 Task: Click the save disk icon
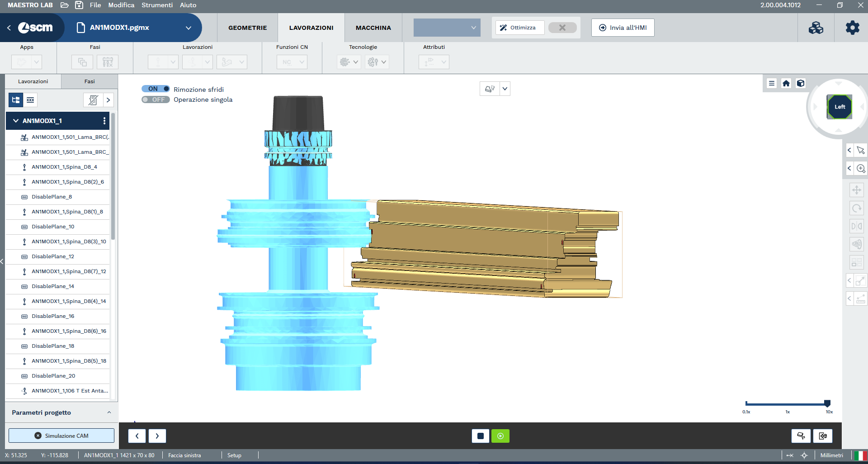click(79, 5)
